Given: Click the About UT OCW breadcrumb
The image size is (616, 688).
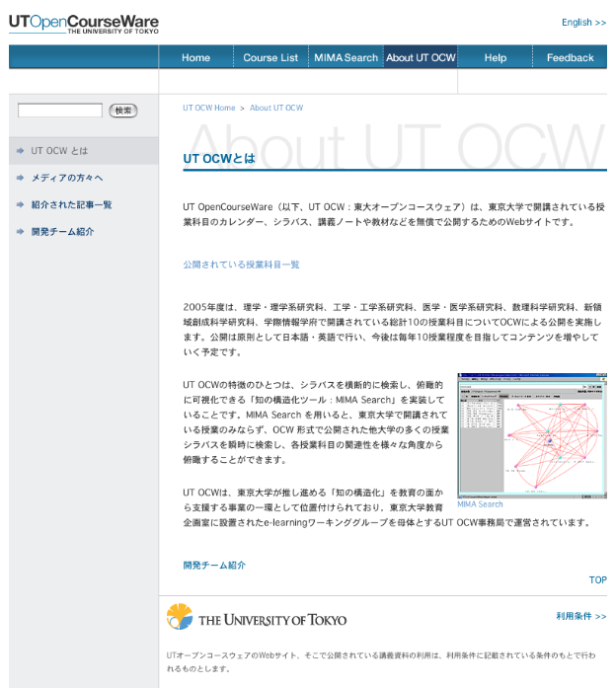Looking at the screenshot, I should click(276, 108).
